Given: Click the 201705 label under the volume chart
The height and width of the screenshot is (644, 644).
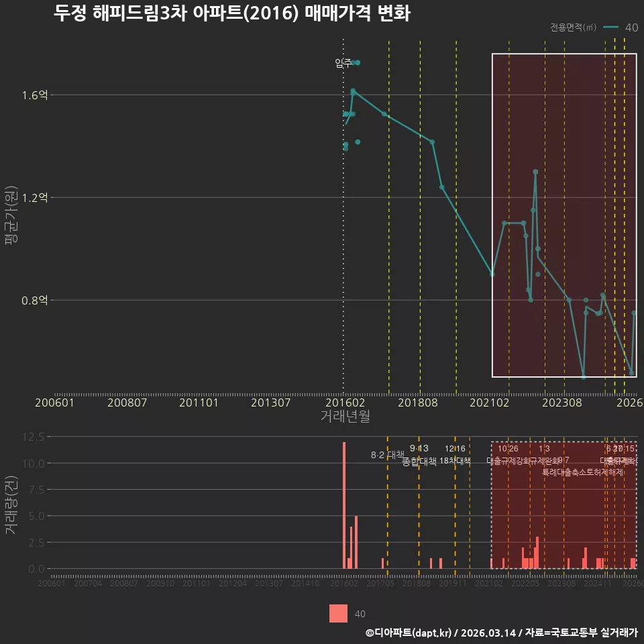Looking at the screenshot, I should pyautogui.click(x=380, y=583).
